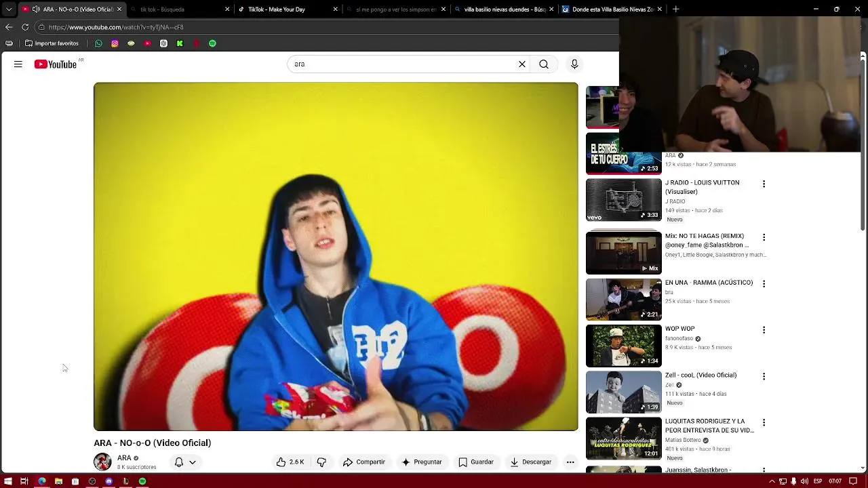
Task: Open EL ESTRÉS DE TU CUERPO thumbnail
Action: click(624, 154)
